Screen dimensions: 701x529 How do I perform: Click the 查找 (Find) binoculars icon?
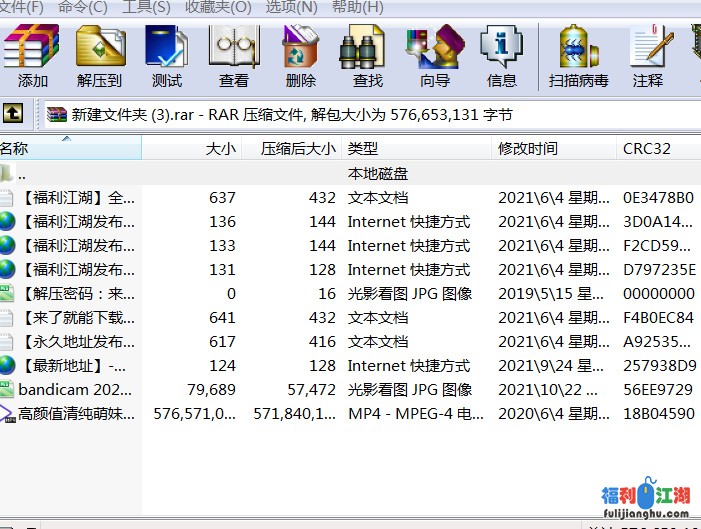point(367,56)
